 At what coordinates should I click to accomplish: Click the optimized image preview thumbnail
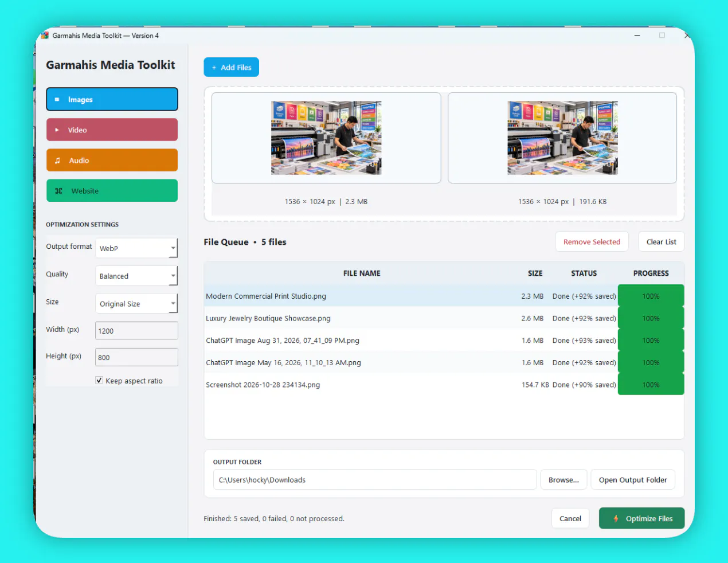tap(562, 138)
